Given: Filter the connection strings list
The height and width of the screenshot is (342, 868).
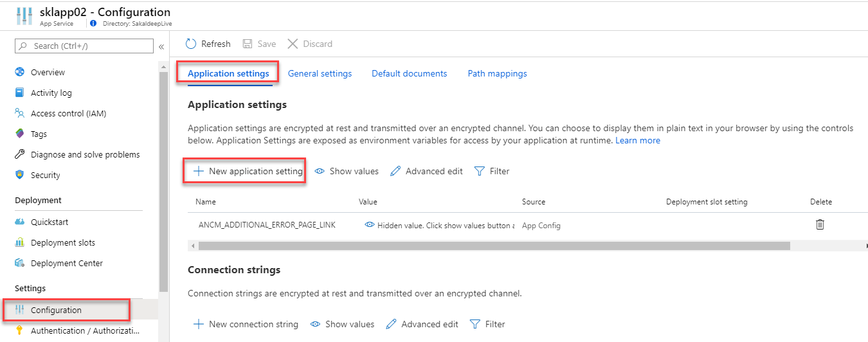Looking at the screenshot, I should point(487,324).
